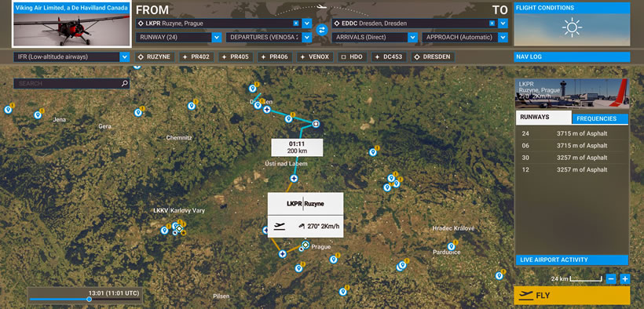Image resolution: width=644 pixels, height=309 pixels.
Task: Zoom out the map with minus
Action: 611,279
